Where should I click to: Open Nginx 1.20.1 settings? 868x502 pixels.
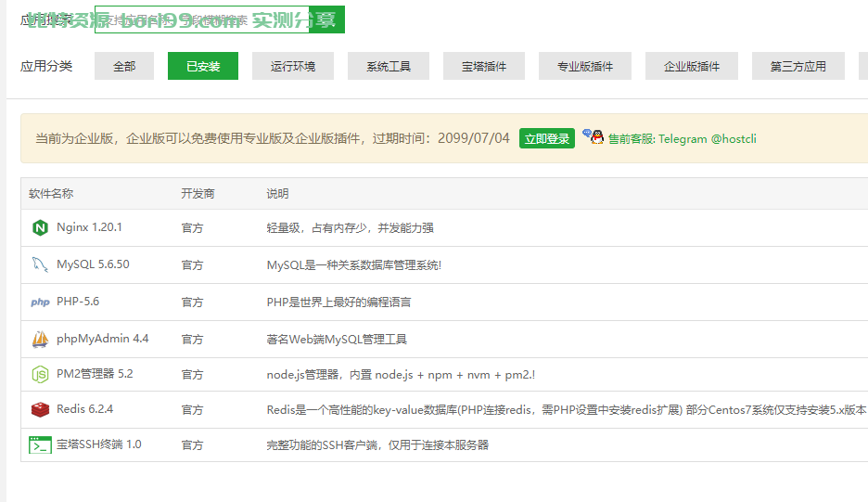pyautogui.click(x=89, y=227)
